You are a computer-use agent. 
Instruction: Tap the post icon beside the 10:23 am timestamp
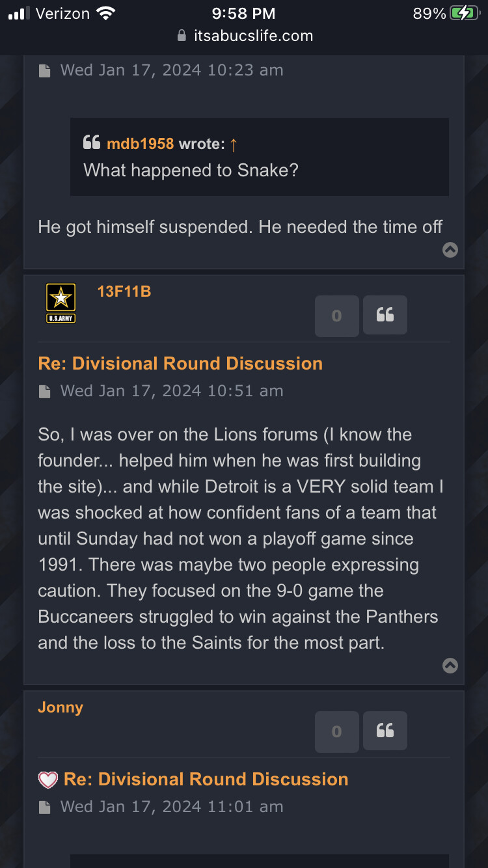point(45,70)
